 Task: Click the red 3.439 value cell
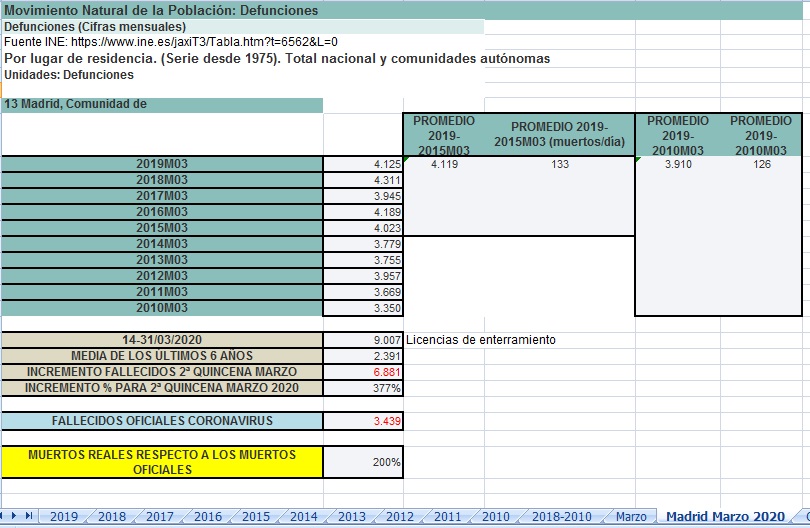pos(363,421)
